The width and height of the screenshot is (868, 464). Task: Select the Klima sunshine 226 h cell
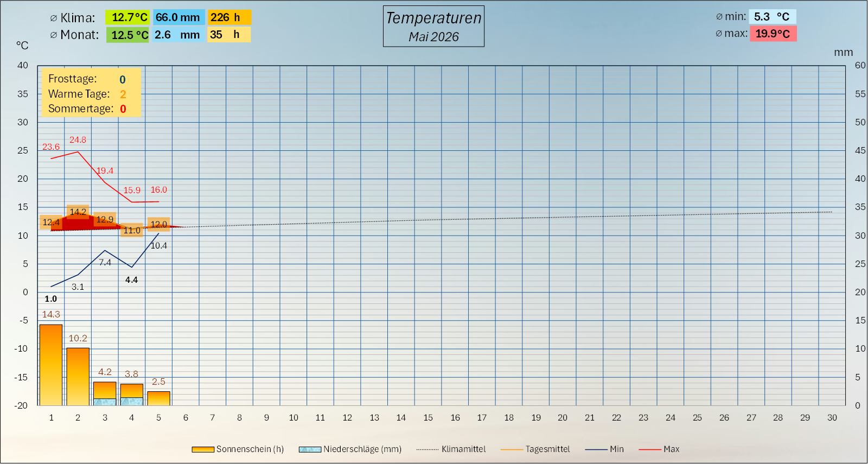click(x=229, y=17)
